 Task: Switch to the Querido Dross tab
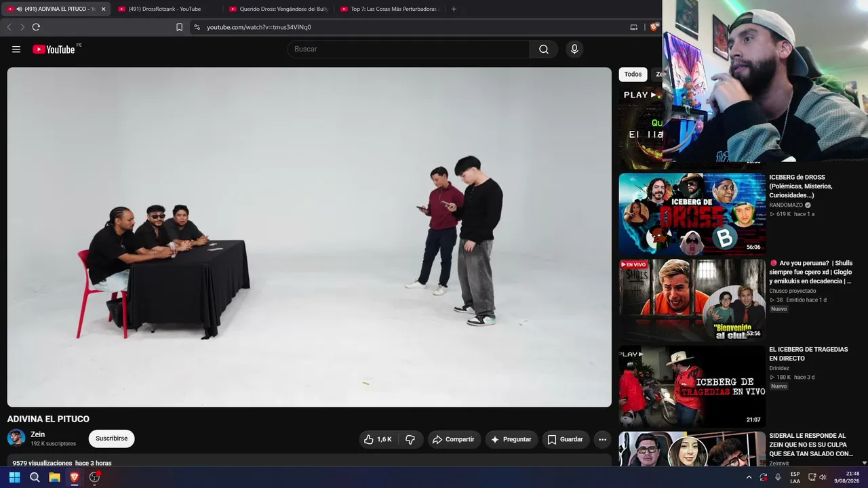click(279, 9)
